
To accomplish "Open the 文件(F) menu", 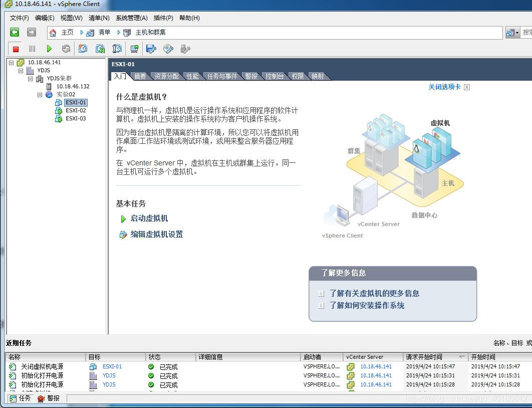I will [x=20, y=18].
